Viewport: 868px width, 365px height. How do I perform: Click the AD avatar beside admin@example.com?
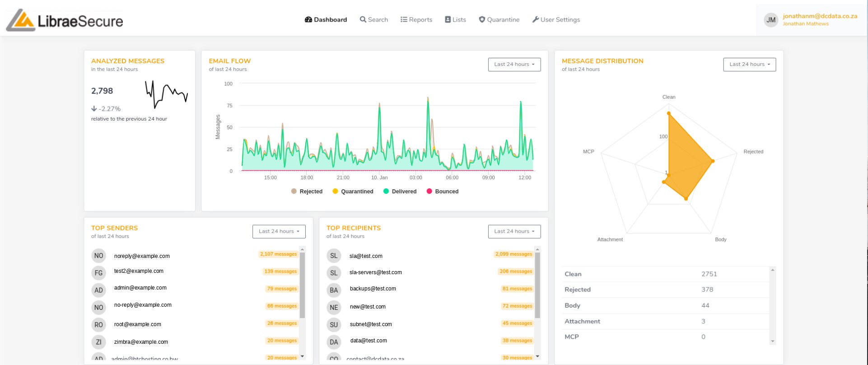(98, 290)
